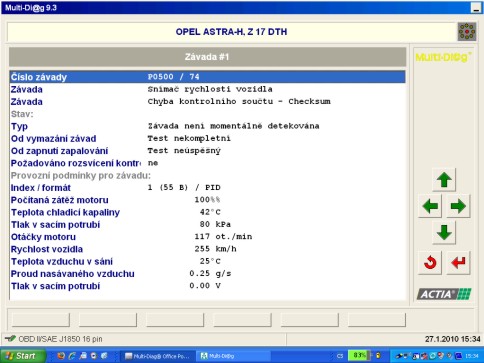This screenshot has height=363, width=484.
Task: Click the 'Test nekompletní' value
Action: tap(189, 138)
